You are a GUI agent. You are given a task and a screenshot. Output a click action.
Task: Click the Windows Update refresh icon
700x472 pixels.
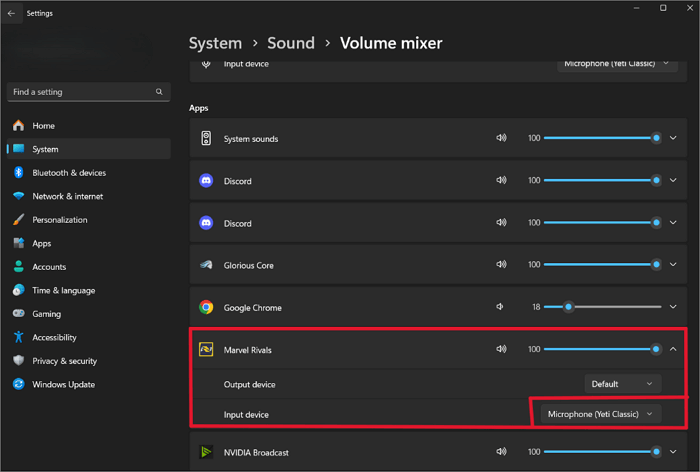point(18,384)
